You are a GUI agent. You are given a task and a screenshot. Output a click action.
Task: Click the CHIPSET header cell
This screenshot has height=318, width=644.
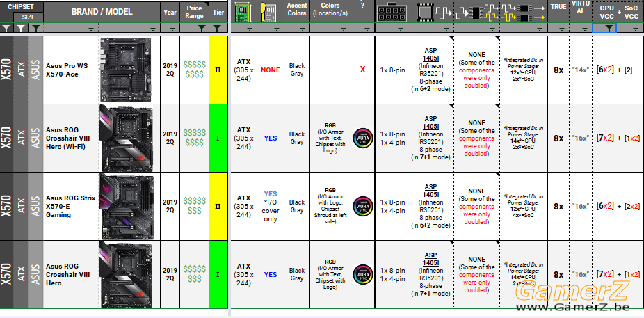21,6
